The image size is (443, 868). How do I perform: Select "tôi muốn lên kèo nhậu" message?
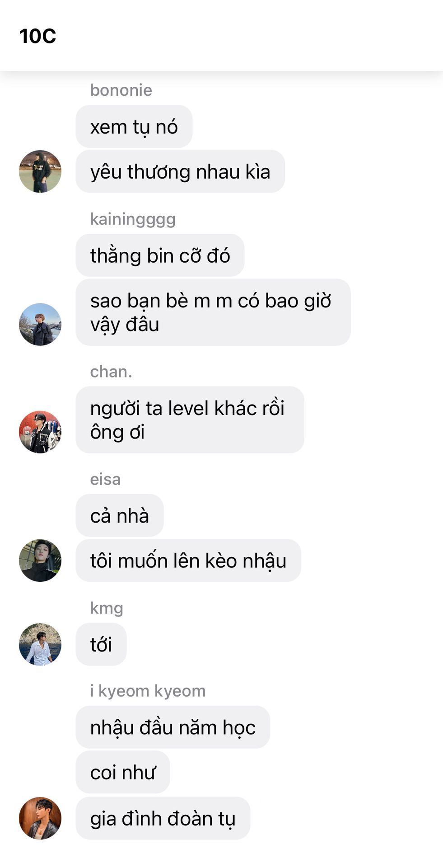pos(188,561)
